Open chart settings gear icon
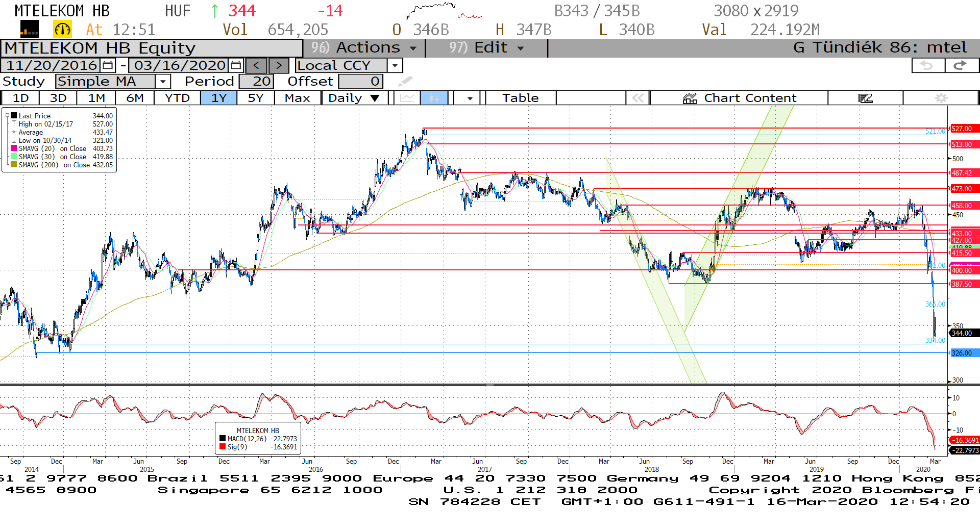This screenshot has height=530, width=980. [x=941, y=98]
